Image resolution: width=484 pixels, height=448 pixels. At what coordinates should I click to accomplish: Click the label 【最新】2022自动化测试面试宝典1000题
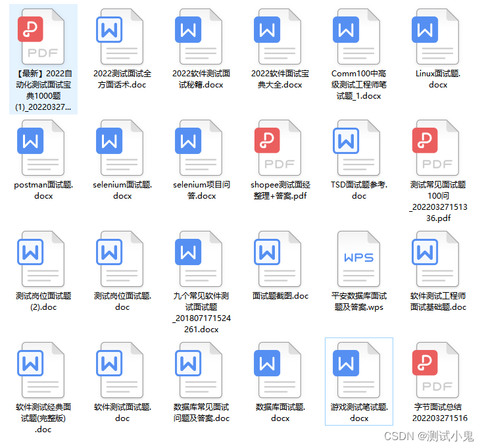[x=43, y=90]
